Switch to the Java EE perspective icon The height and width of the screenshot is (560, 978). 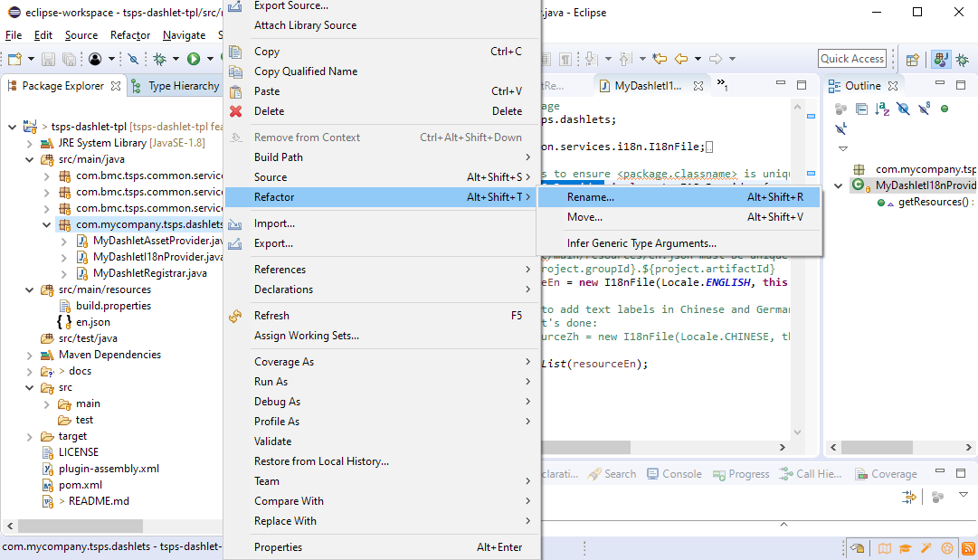[x=941, y=59]
